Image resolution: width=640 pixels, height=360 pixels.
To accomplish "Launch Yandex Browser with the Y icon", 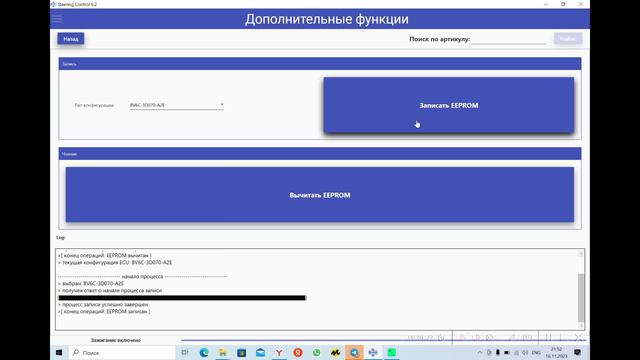I will [x=279, y=353].
